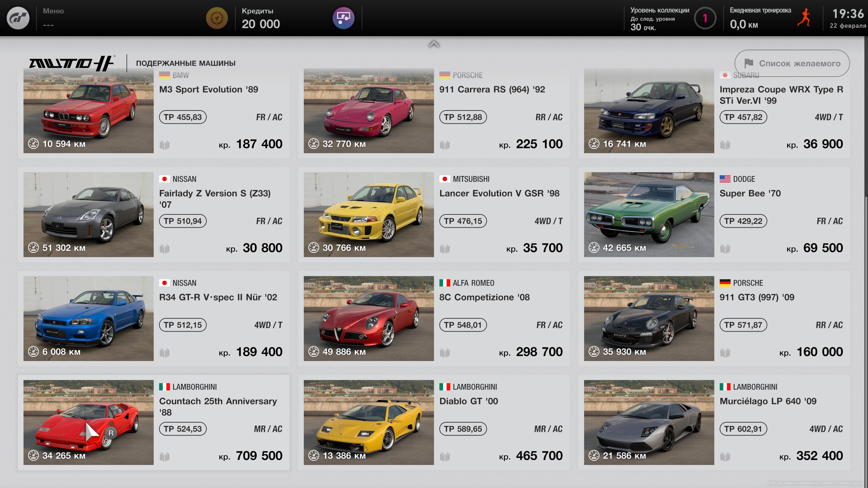Click the M3 Sport Evolution '89 title
The width and height of the screenshot is (868, 488).
[209, 89]
